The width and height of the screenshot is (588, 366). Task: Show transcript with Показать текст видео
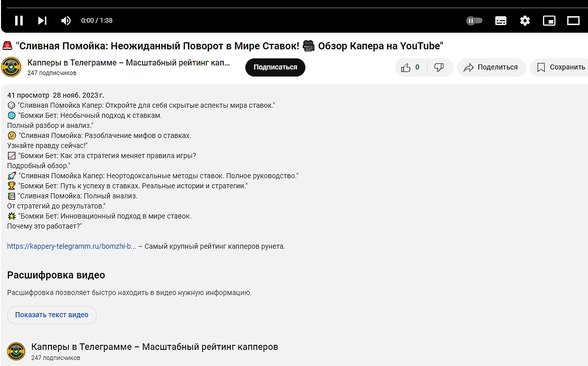pyautogui.click(x=51, y=315)
